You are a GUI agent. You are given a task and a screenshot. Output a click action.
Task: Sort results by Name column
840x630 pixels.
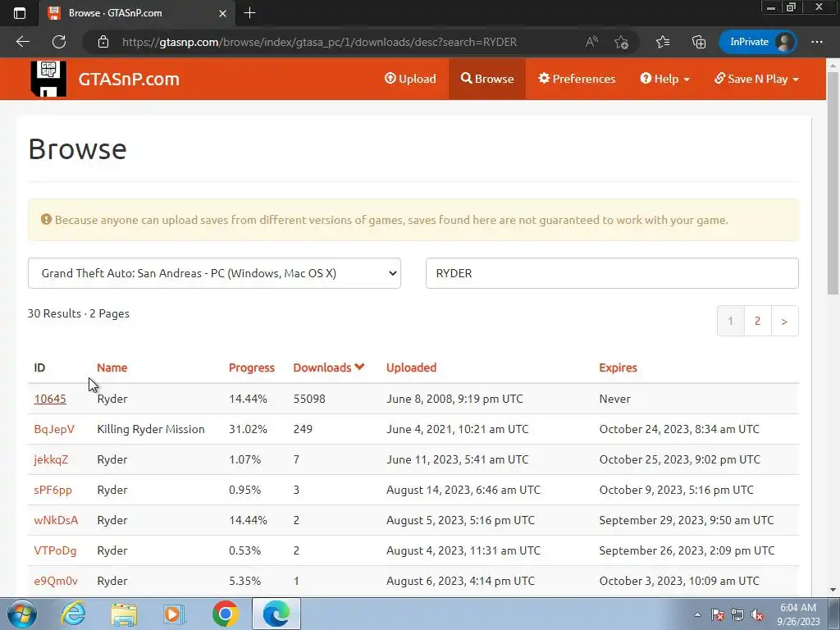coord(112,367)
